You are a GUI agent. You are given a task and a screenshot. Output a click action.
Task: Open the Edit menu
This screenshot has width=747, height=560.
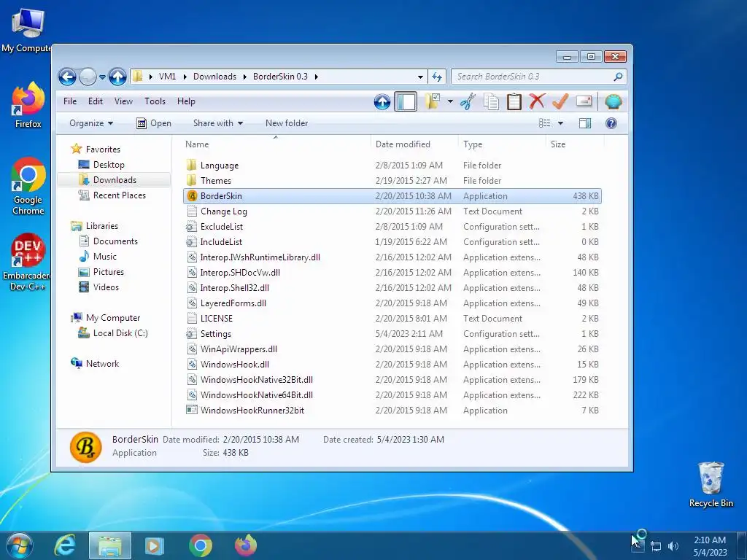tap(96, 101)
